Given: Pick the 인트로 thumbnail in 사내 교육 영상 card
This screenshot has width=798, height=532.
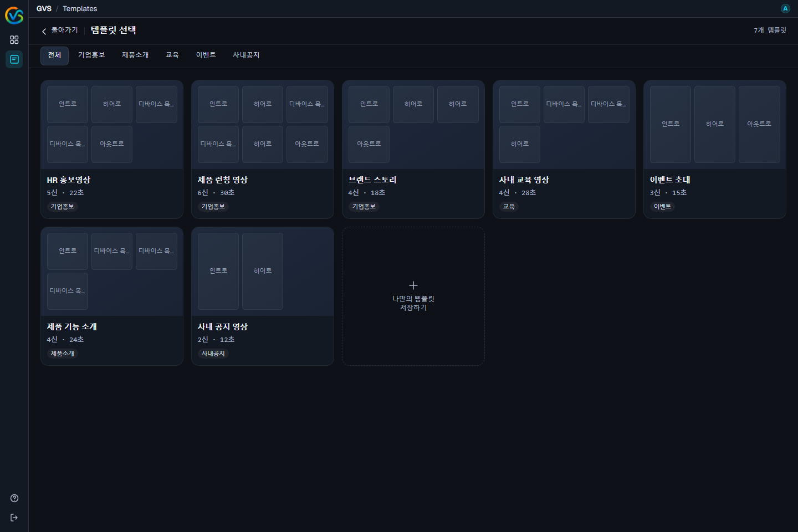Looking at the screenshot, I should pyautogui.click(x=520, y=104).
